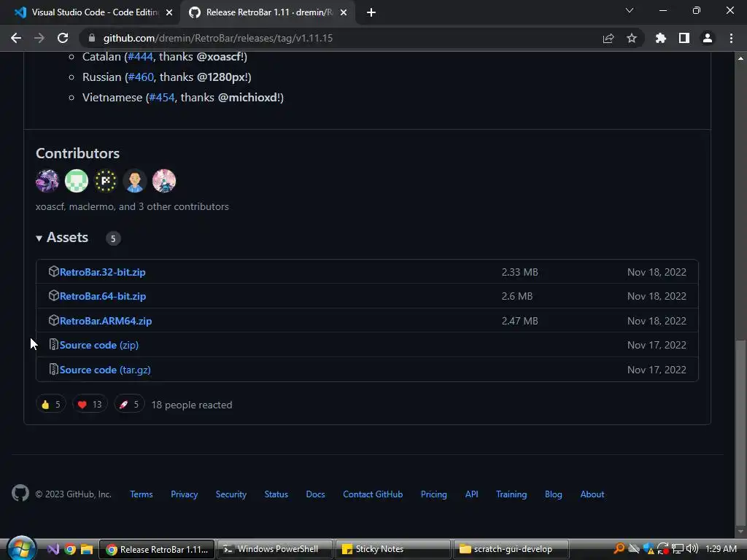This screenshot has height=560, width=747.
Task: Close the Release RetroBar tab
Action: click(344, 12)
